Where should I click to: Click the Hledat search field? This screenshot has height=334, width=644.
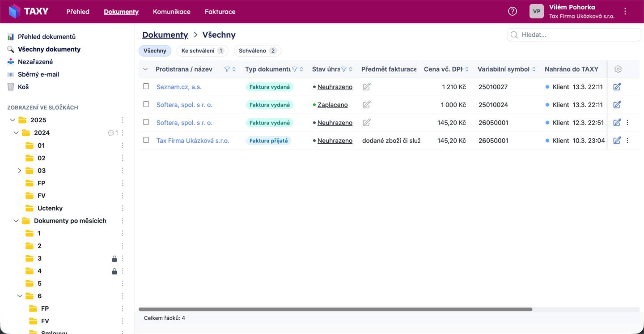pyautogui.click(x=577, y=34)
